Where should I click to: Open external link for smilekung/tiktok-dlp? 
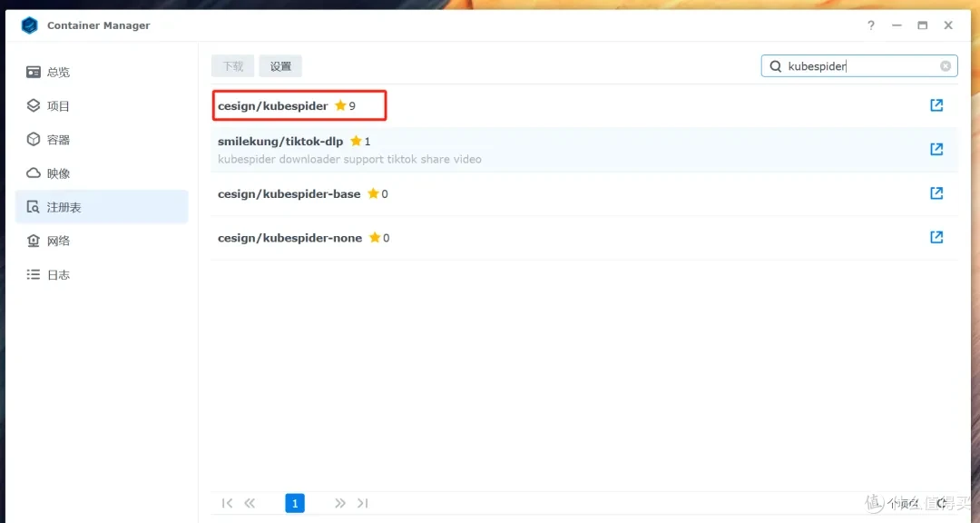[936, 149]
